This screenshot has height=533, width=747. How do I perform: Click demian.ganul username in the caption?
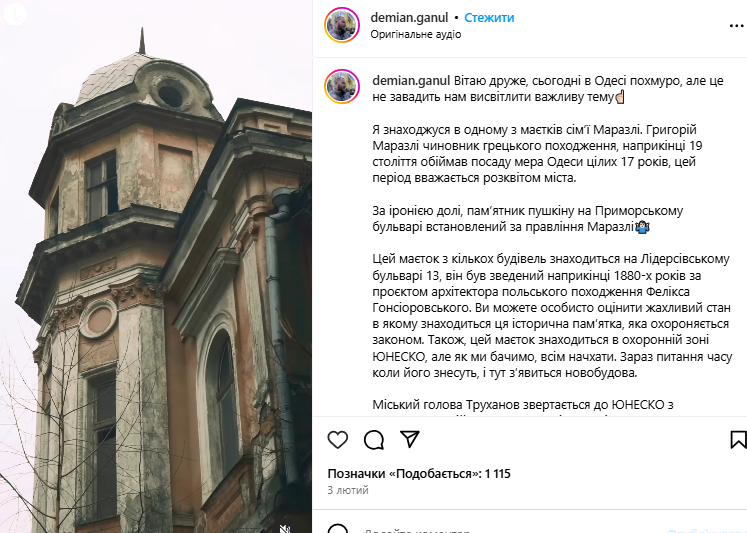[411, 81]
